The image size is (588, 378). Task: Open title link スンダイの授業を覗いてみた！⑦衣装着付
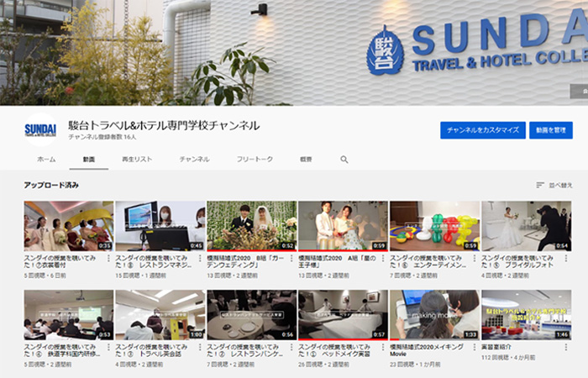[x=60, y=261]
